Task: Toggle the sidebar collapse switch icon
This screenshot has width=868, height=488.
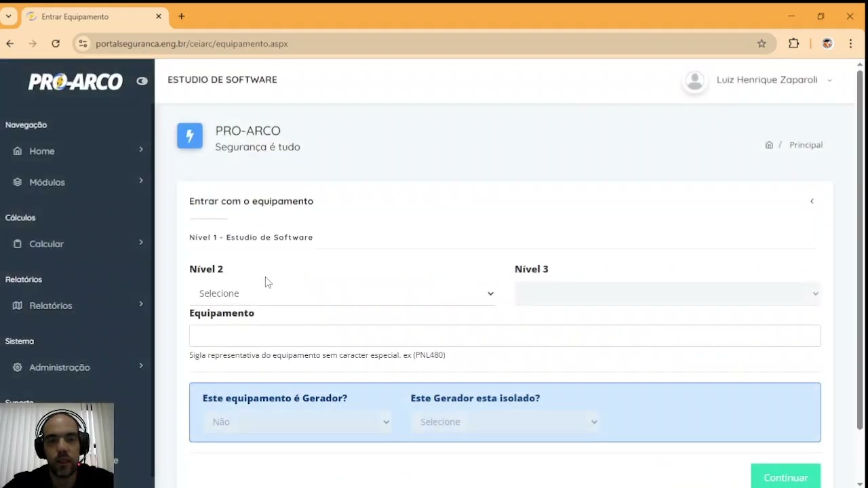Action: coord(142,81)
